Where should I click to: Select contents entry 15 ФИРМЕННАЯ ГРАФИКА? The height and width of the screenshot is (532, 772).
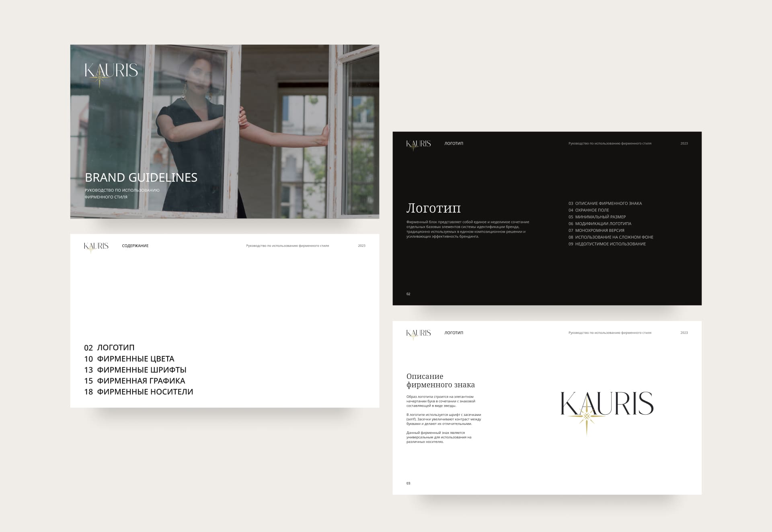pos(135,381)
